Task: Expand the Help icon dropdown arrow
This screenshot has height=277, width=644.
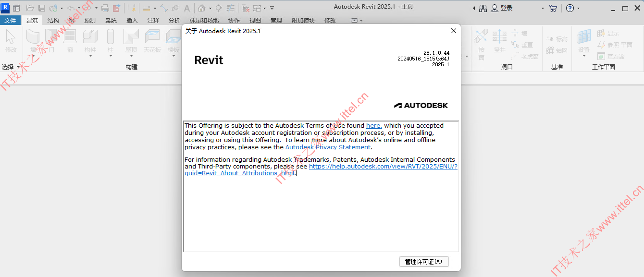Action: pos(578,8)
